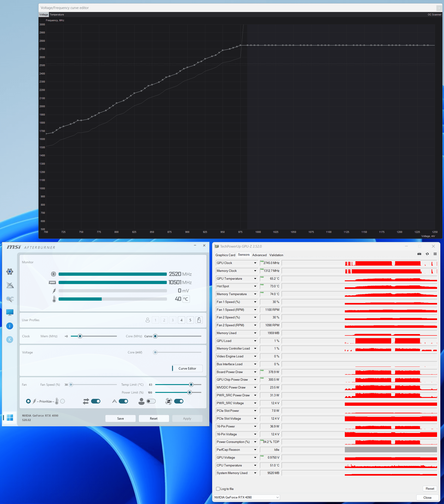Open the Fan 1 Speed (RPM) dropdown

pos(255,310)
